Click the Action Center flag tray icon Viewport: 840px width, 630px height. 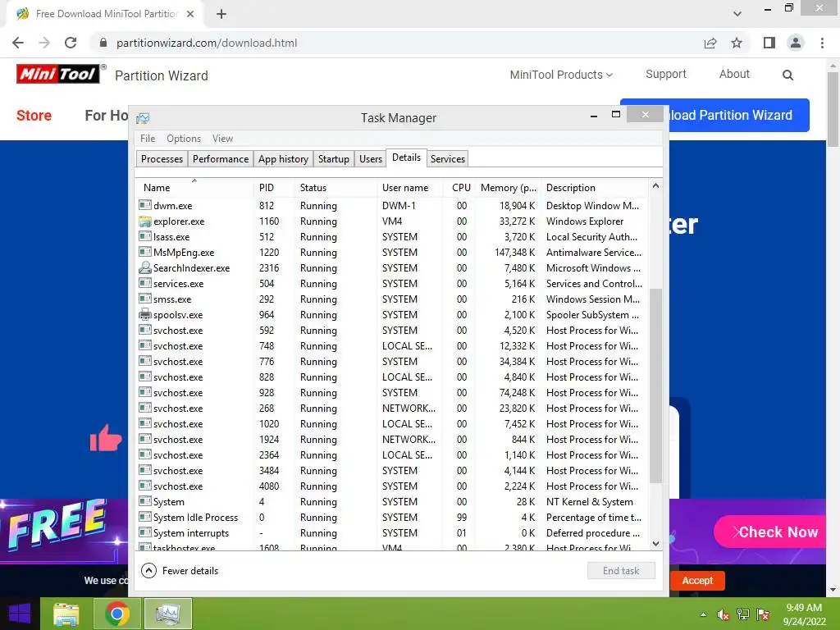(763, 615)
